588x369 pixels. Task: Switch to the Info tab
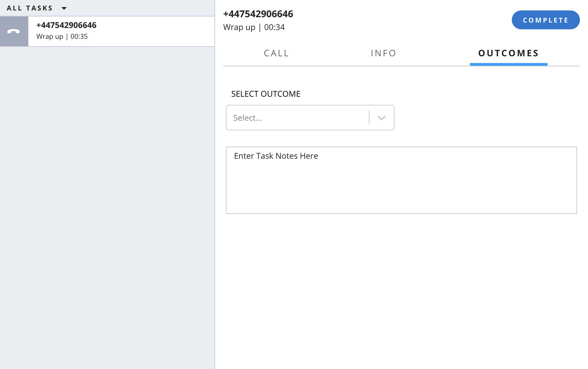tap(383, 53)
